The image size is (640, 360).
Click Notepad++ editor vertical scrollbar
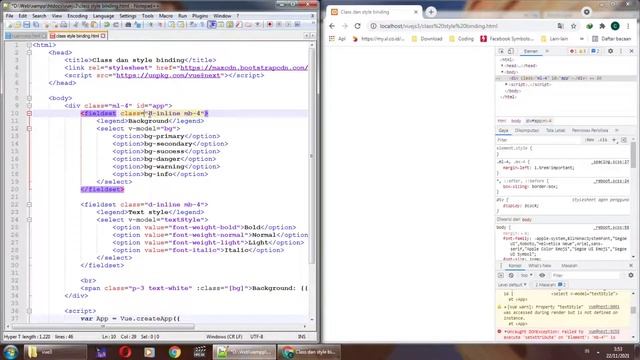tap(312, 155)
